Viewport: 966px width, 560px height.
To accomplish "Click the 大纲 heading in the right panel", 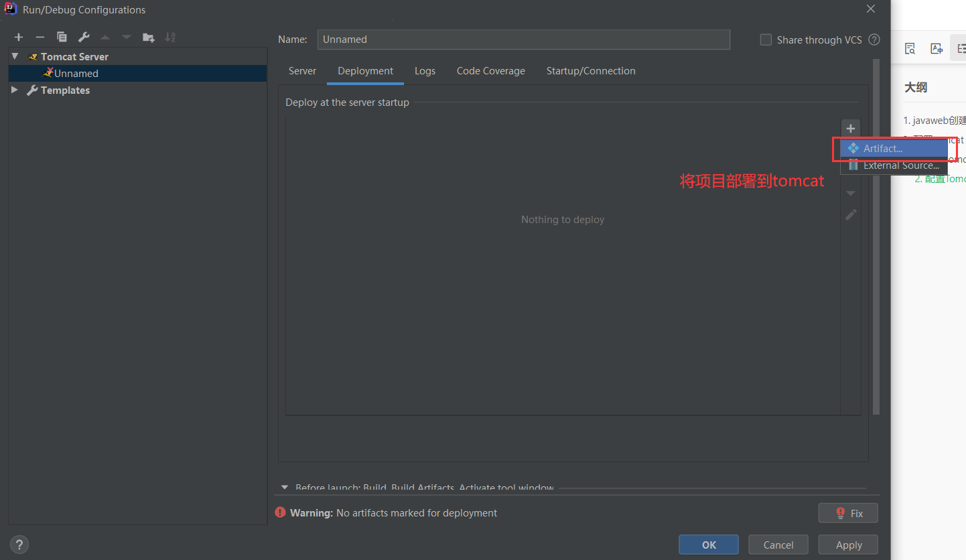I will (916, 87).
